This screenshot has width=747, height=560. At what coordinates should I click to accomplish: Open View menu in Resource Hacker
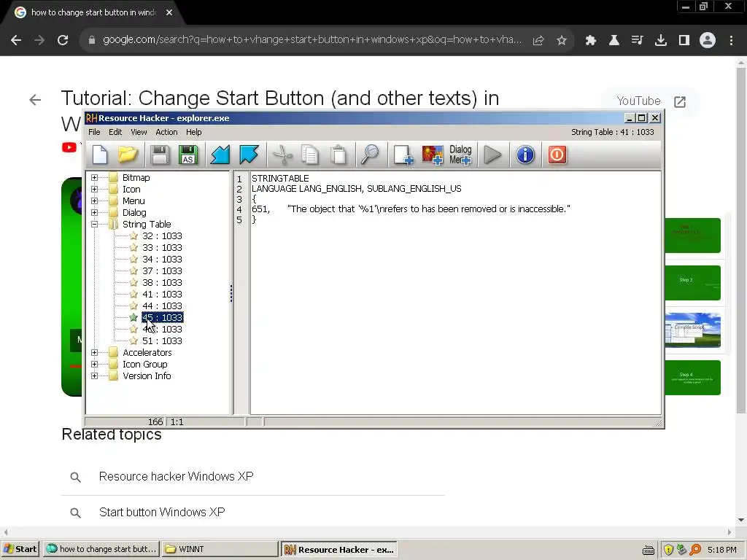pyautogui.click(x=139, y=132)
